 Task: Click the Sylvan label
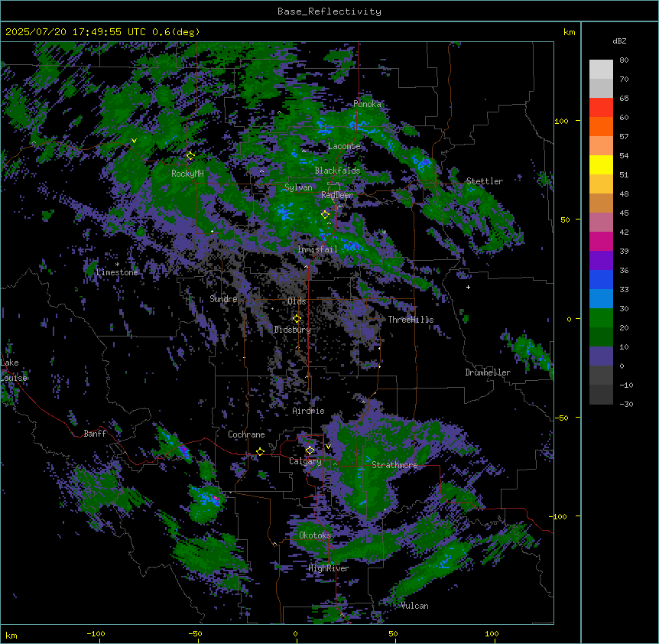298,187
